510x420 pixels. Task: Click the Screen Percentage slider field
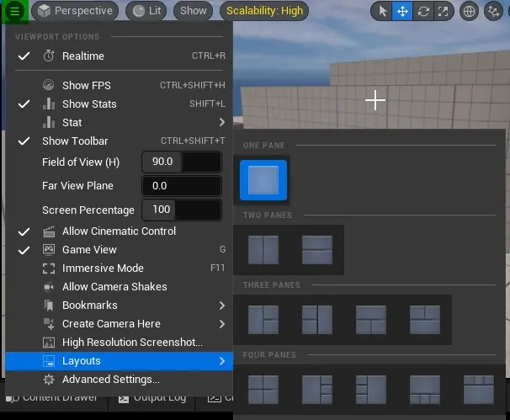pyautogui.click(x=182, y=210)
